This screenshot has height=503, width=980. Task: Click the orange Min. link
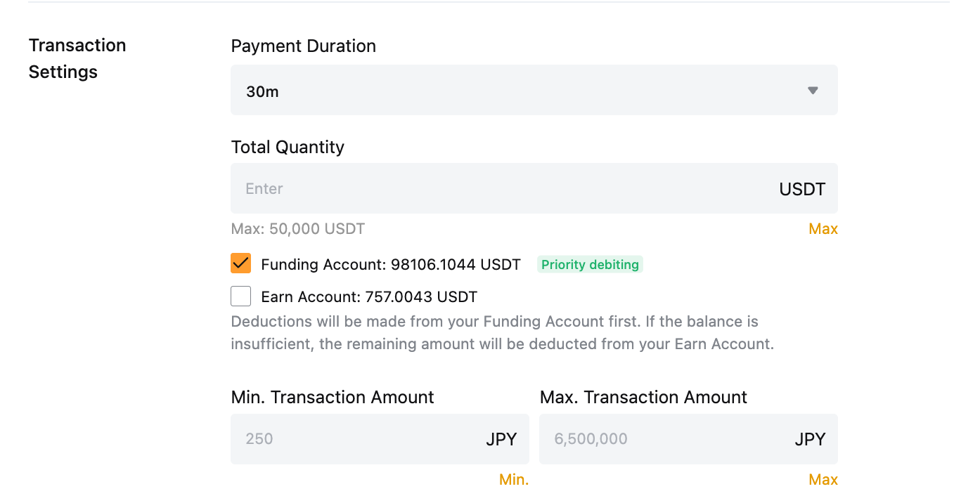(513, 480)
